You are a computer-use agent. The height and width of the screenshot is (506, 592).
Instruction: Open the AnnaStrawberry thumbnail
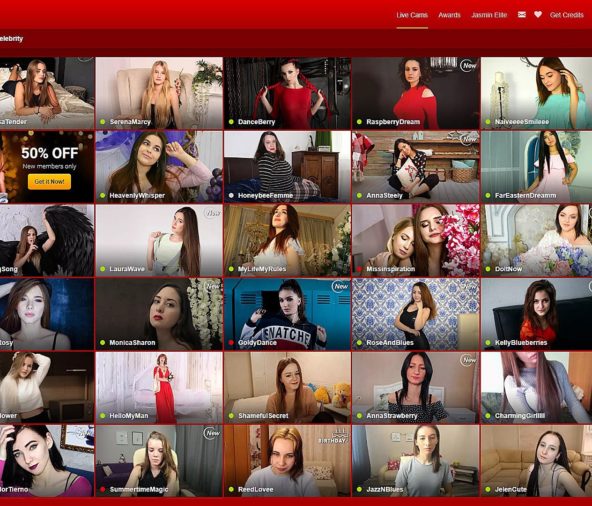416,387
